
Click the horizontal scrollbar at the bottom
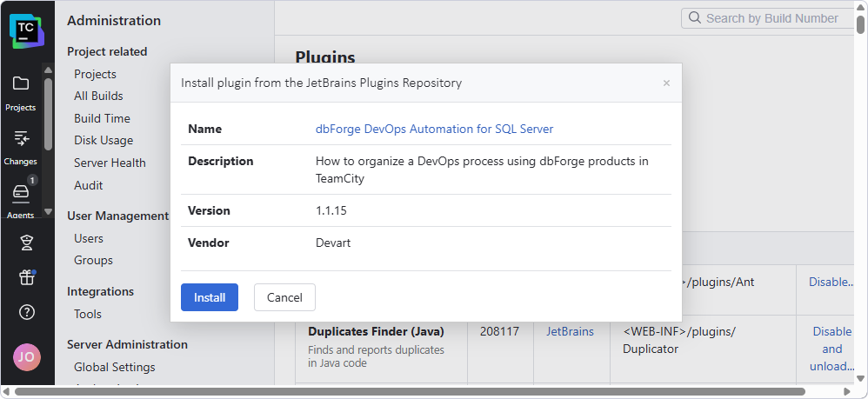point(410,392)
